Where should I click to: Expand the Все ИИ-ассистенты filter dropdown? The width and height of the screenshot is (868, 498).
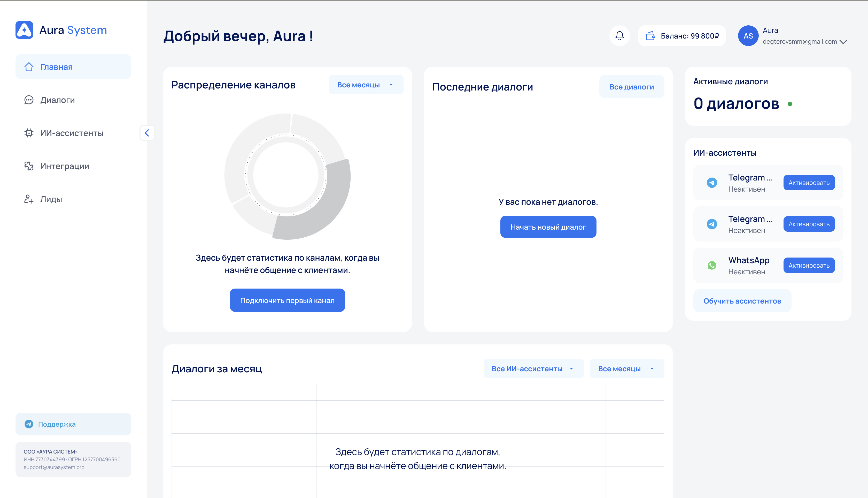click(x=533, y=369)
